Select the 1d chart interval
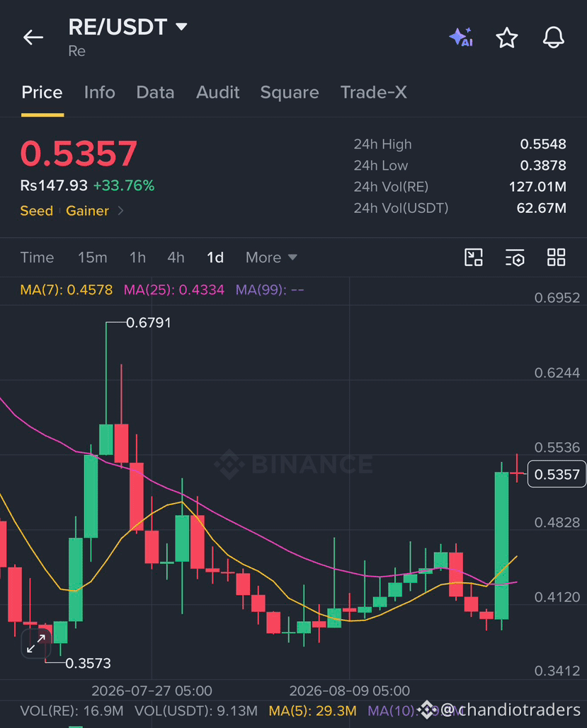Screen dimensions: 587x728 coord(215,258)
